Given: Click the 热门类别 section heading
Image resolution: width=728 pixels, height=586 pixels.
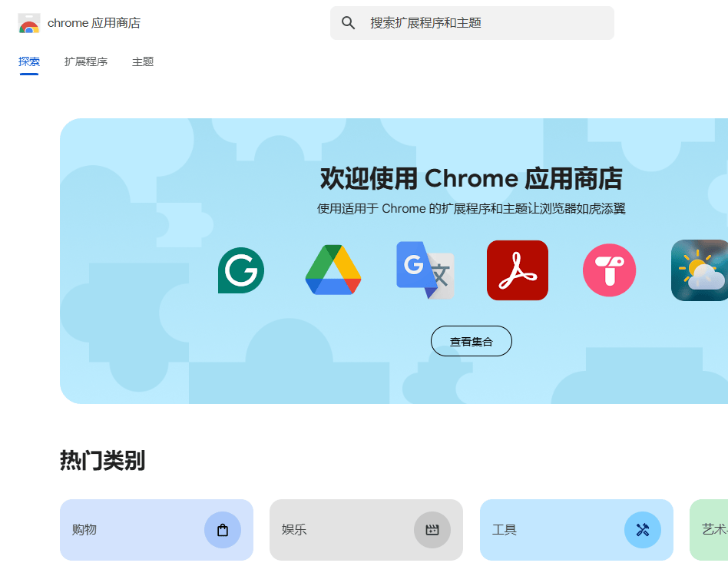Looking at the screenshot, I should click(103, 460).
